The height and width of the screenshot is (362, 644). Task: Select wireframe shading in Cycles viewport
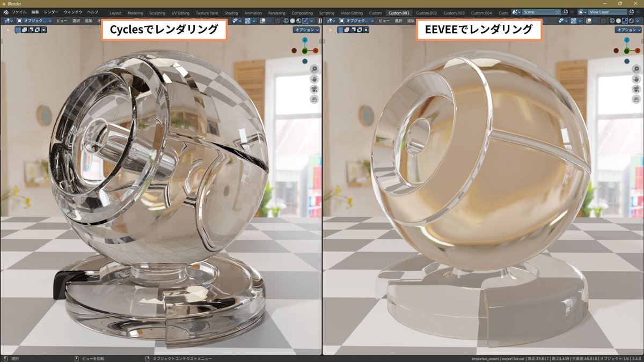[x=286, y=21]
